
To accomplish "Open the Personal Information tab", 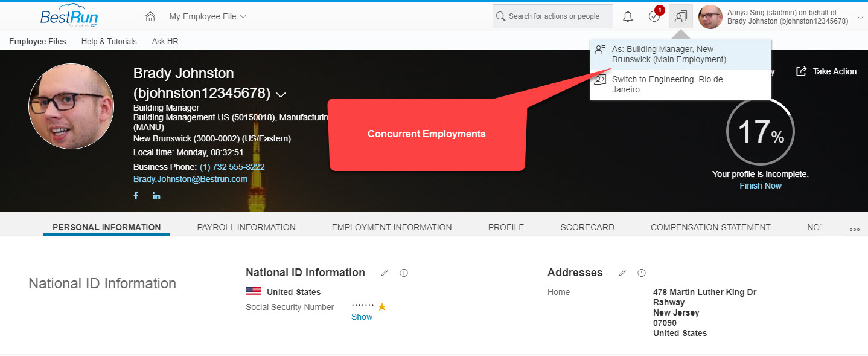I will pyautogui.click(x=107, y=227).
